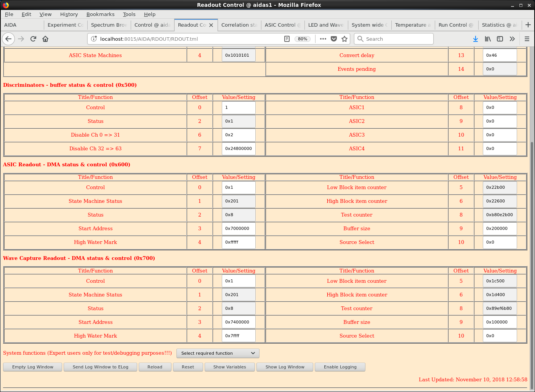Open the Firefox hamburger menu
The width and height of the screenshot is (535, 392).
[527, 39]
